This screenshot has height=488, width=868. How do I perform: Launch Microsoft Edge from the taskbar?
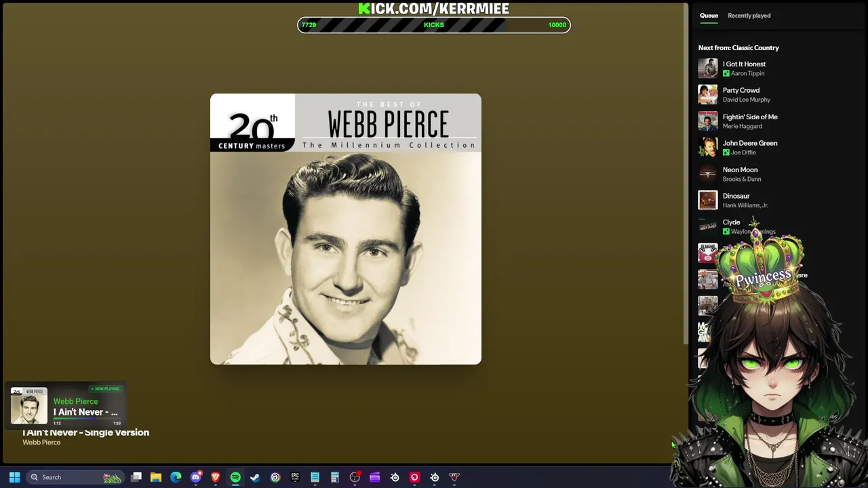[x=176, y=477]
